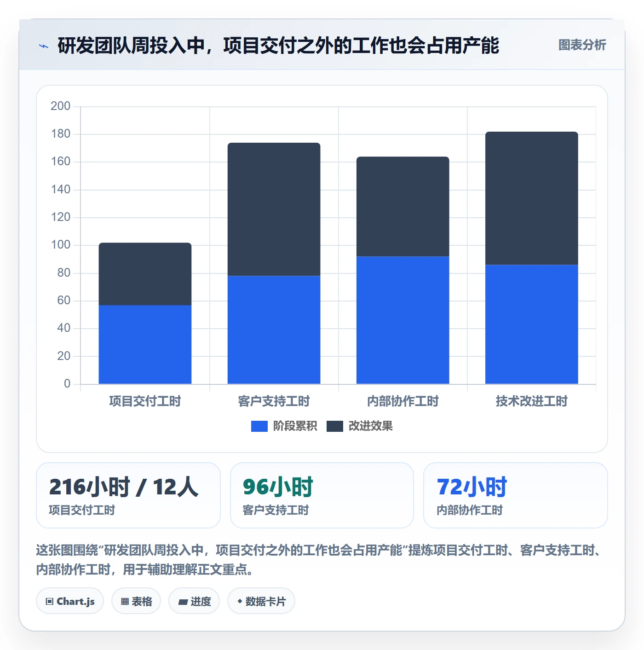Click the 客户支持工时 x-axis label
The height and width of the screenshot is (650, 644).
[x=274, y=401]
